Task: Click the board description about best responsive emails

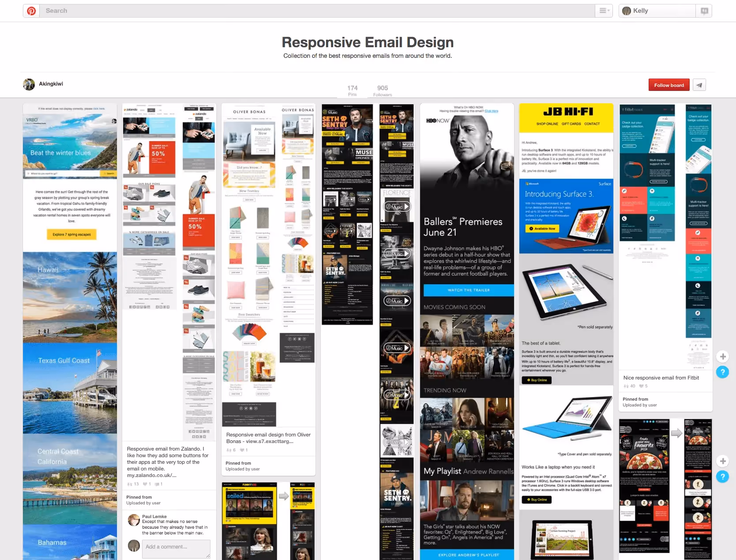Action: point(368,56)
